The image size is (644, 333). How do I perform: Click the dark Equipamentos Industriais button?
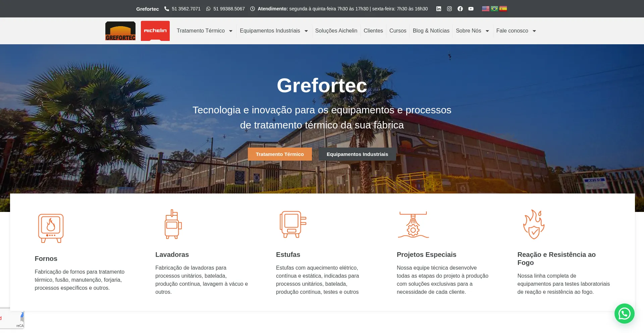tap(357, 154)
